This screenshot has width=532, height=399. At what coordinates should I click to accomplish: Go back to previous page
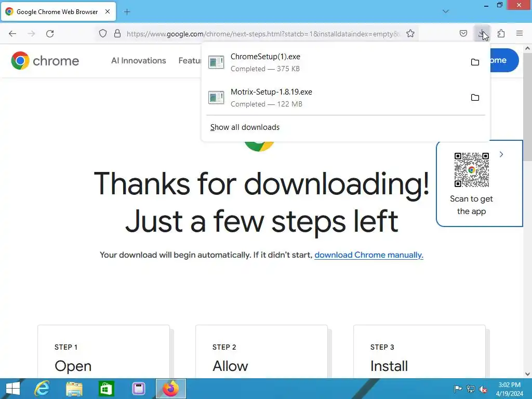[12, 34]
